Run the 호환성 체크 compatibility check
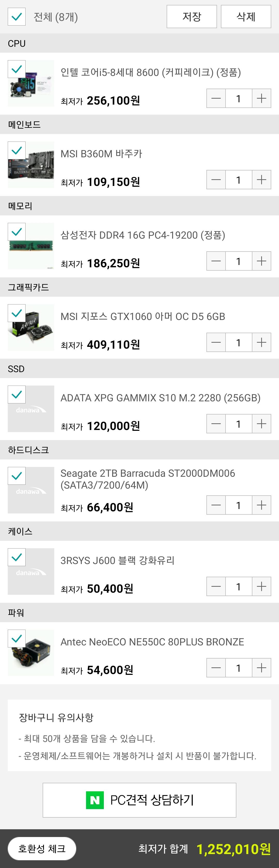The width and height of the screenshot is (279, 868). click(42, 848)
